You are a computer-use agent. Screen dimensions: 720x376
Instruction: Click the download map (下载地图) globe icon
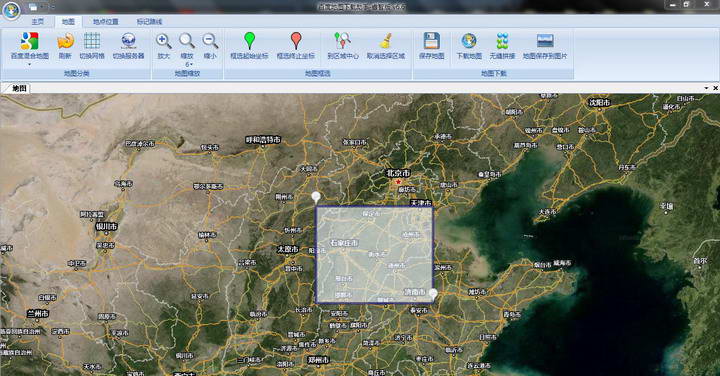pyautogui.click(x=469, y=41)
